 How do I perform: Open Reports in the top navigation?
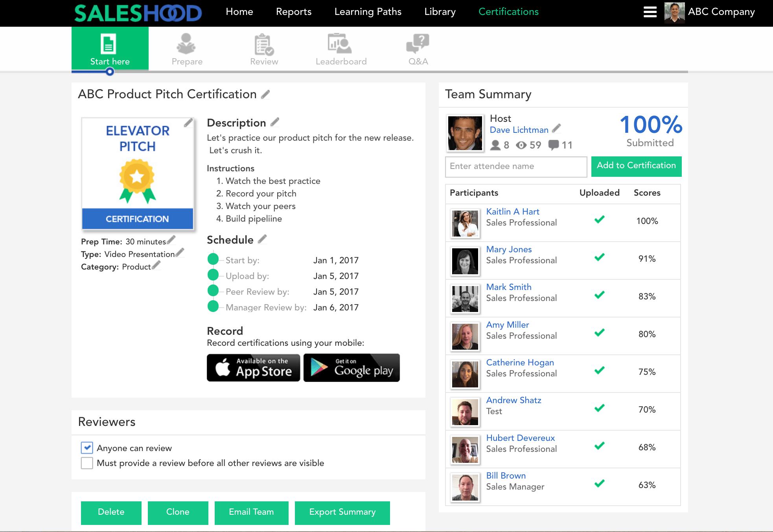[x=294, y=12]
